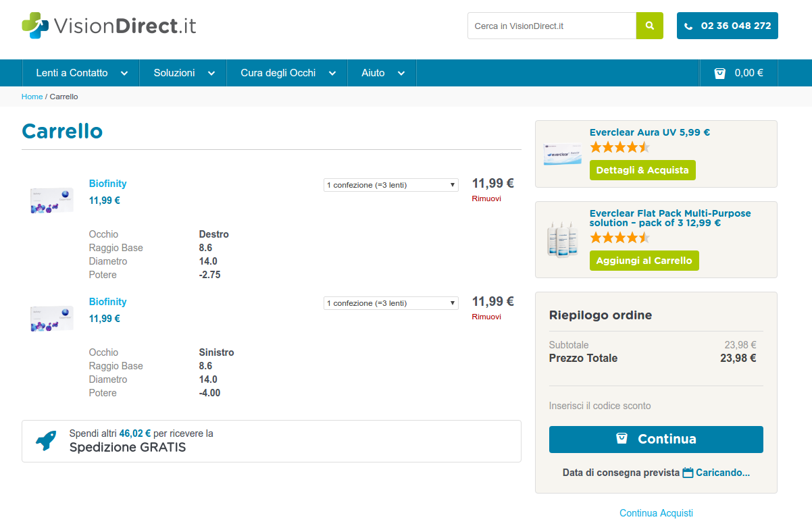Click the Everclear Aura UV product image

click(x=562, y=153)
